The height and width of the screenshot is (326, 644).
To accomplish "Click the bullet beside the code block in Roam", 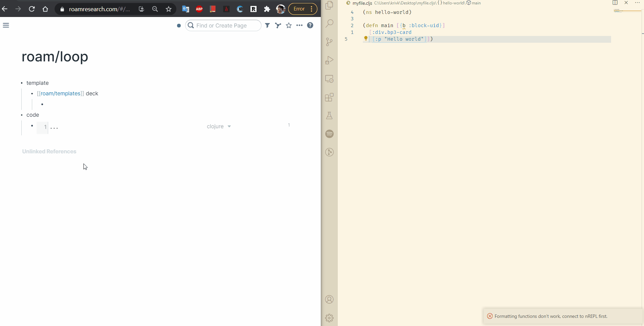I will point(32,126).
